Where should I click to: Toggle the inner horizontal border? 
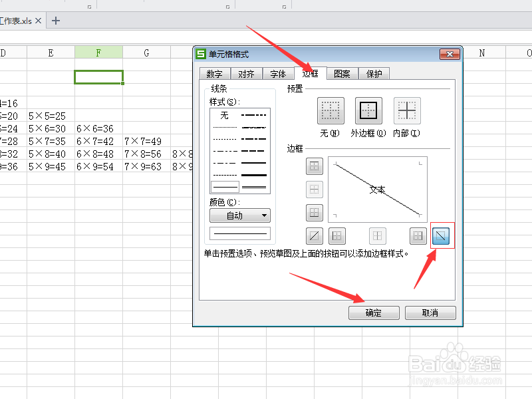click(314, 188)
